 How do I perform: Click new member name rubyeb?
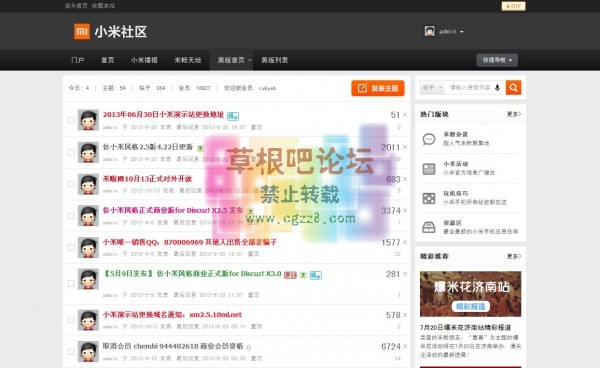click(x=267, y=88)
